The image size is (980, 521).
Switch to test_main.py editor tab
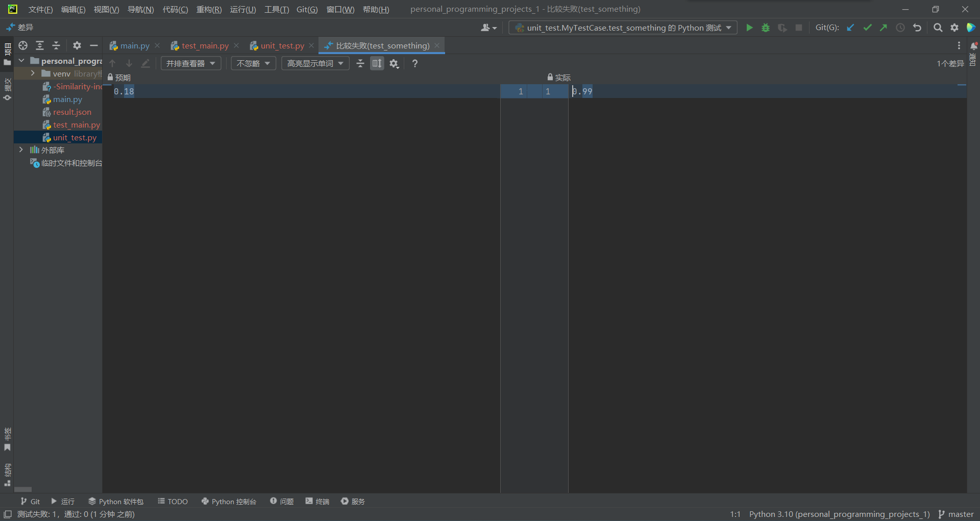205,45
